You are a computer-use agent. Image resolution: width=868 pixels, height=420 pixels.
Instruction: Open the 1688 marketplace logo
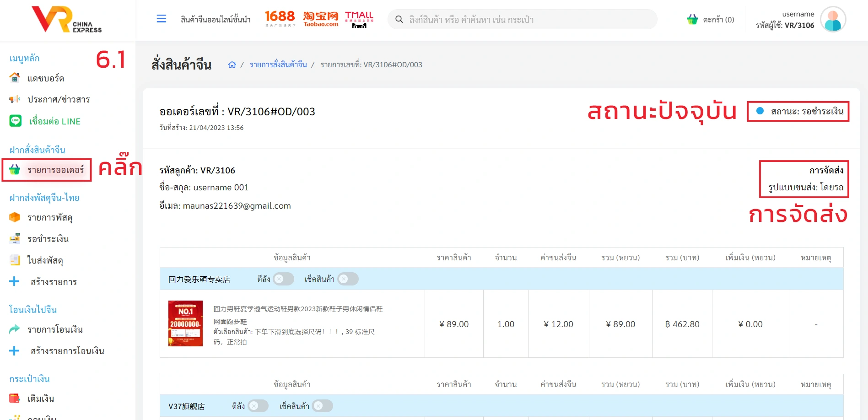[x=280, y=18]
